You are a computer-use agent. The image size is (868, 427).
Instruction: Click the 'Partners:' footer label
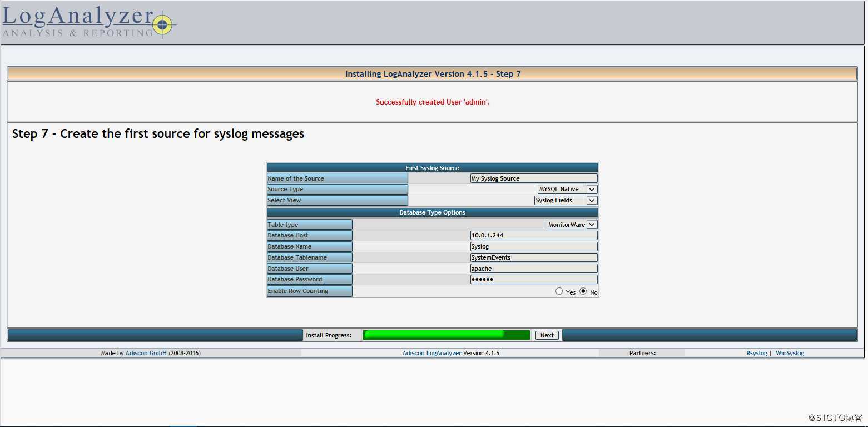tap(642, 353)
